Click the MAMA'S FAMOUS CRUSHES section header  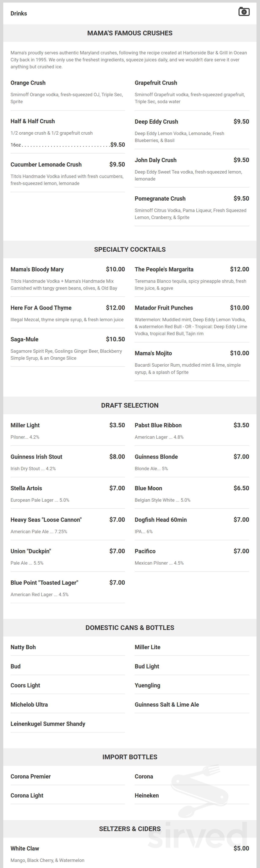[130, 33]
